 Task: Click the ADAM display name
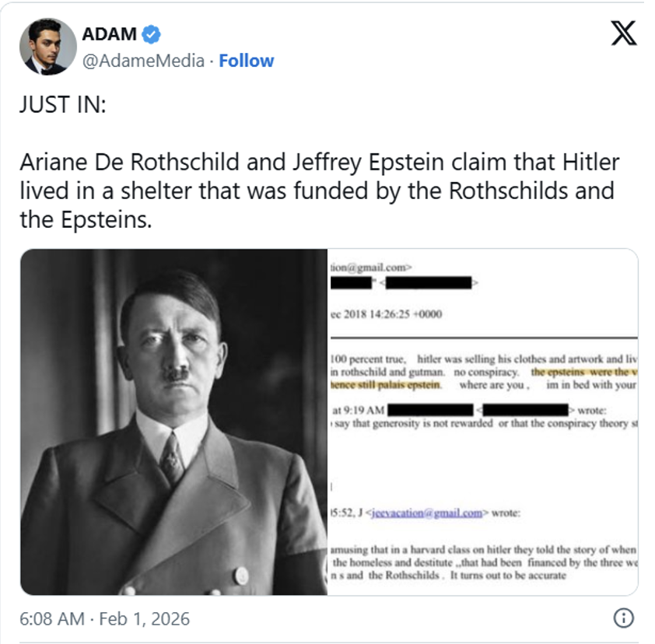109,34
